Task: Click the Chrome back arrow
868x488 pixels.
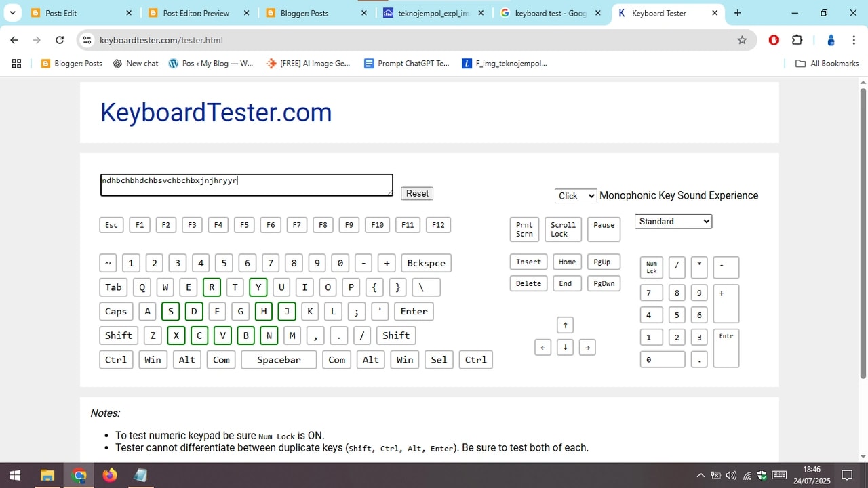Action: (x=14, y=40)
